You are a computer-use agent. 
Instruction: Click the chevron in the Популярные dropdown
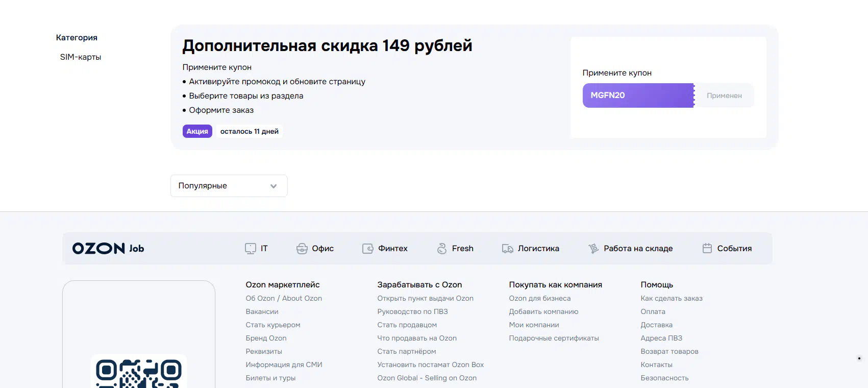tap(274, 186)
